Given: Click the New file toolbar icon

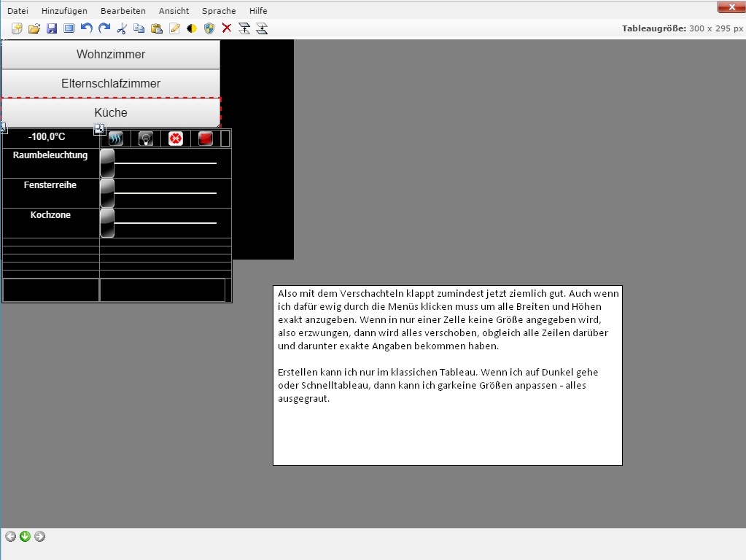Looking at the screenshot, I should pyautogui.click(x=17, y=28).
